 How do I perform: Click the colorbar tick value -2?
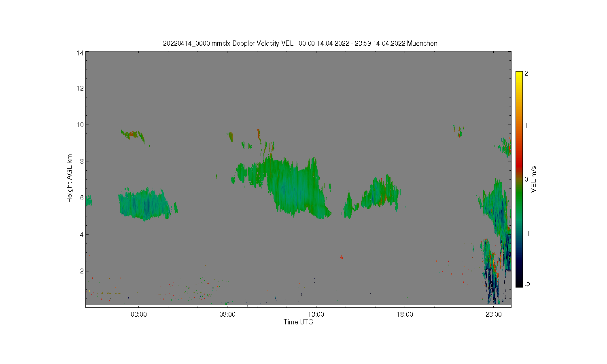(526, 285)
